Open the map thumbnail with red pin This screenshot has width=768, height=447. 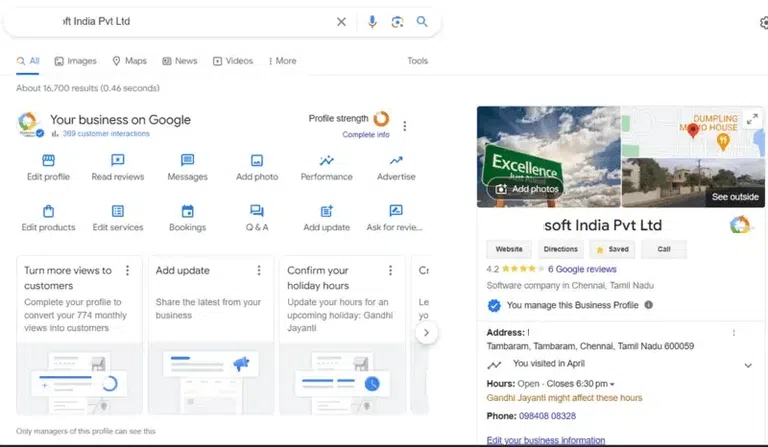click(x=693, y=132)
